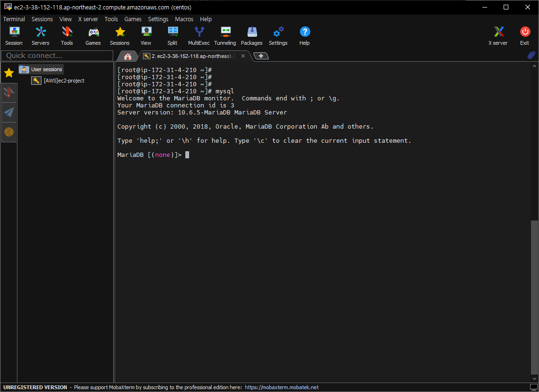The image size is (539, 392).
Task: Open the Tools menu in menu bar
Action: tap(111, 19)
